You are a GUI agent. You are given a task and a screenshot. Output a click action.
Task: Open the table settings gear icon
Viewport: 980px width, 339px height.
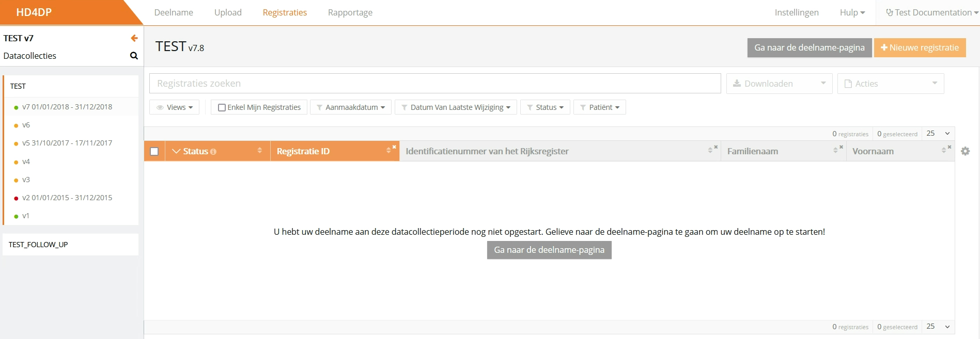pos(965,151)
